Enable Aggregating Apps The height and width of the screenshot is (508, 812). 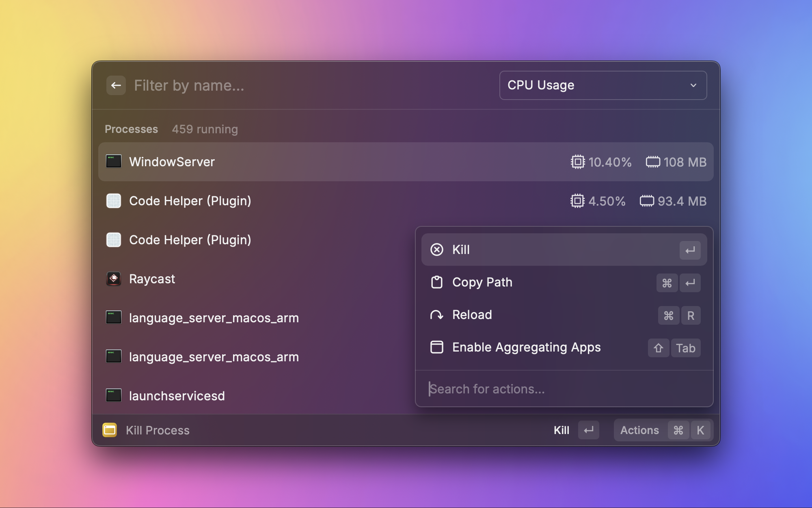pos(526,347)
